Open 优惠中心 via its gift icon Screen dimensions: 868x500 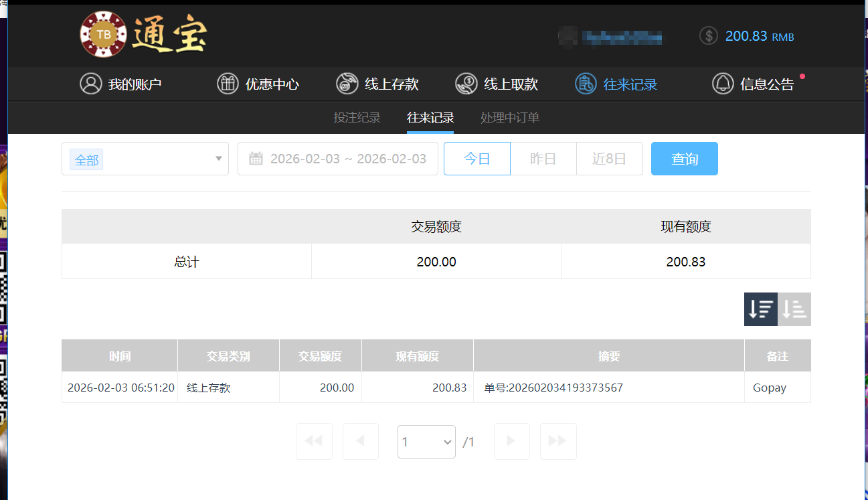(228, 84)
